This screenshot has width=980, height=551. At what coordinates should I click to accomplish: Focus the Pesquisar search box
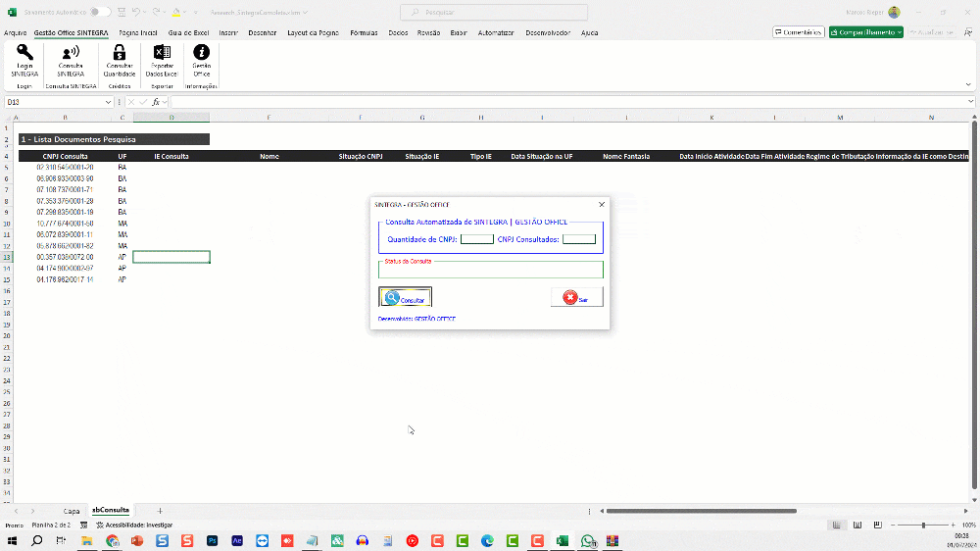point(494,12)
